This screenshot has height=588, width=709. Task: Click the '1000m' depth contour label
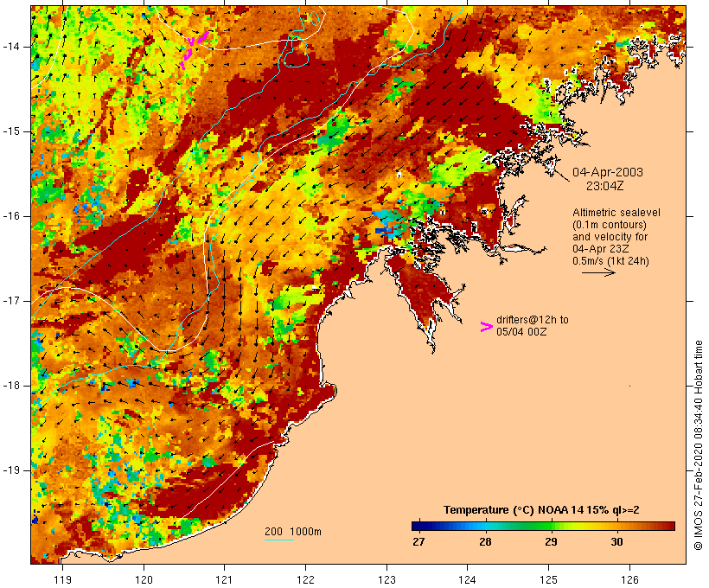pos(305,532)
